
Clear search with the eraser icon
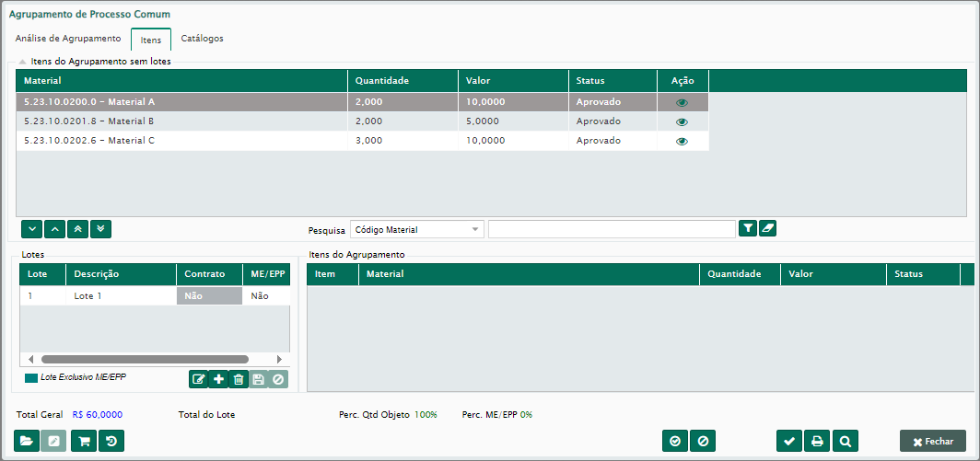click(x=767, y=229)
